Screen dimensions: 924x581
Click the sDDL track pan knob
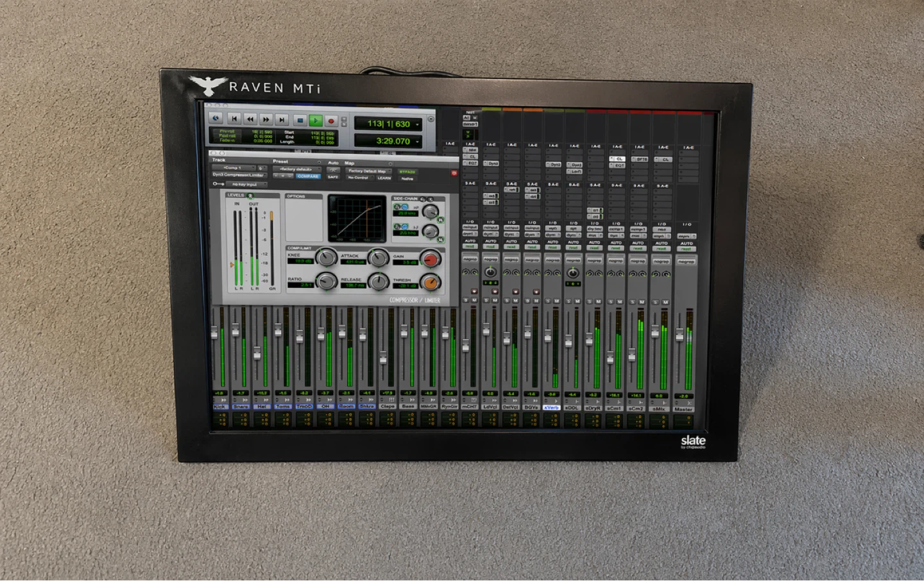coord(573,273)
